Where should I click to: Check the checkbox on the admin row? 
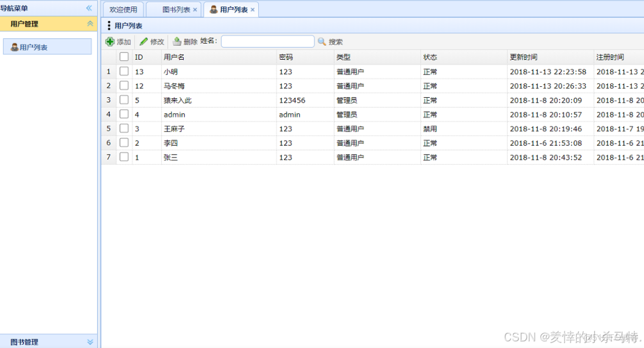[x=124, y=114]
